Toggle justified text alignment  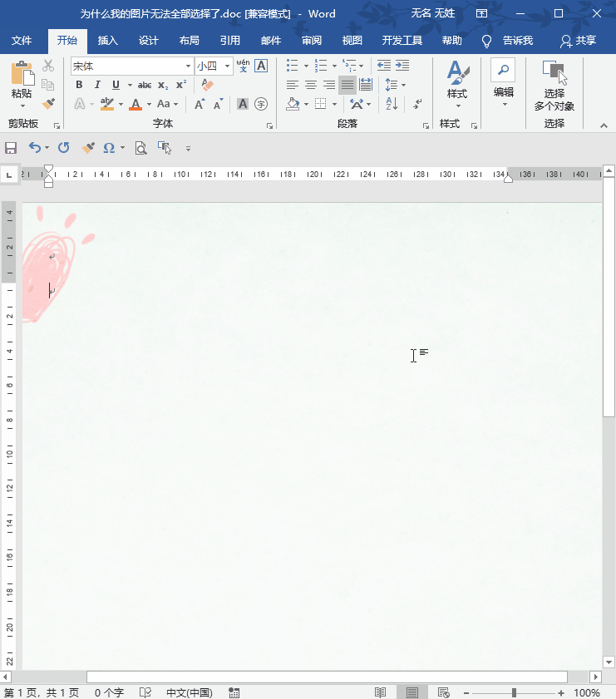click(347, 85)
